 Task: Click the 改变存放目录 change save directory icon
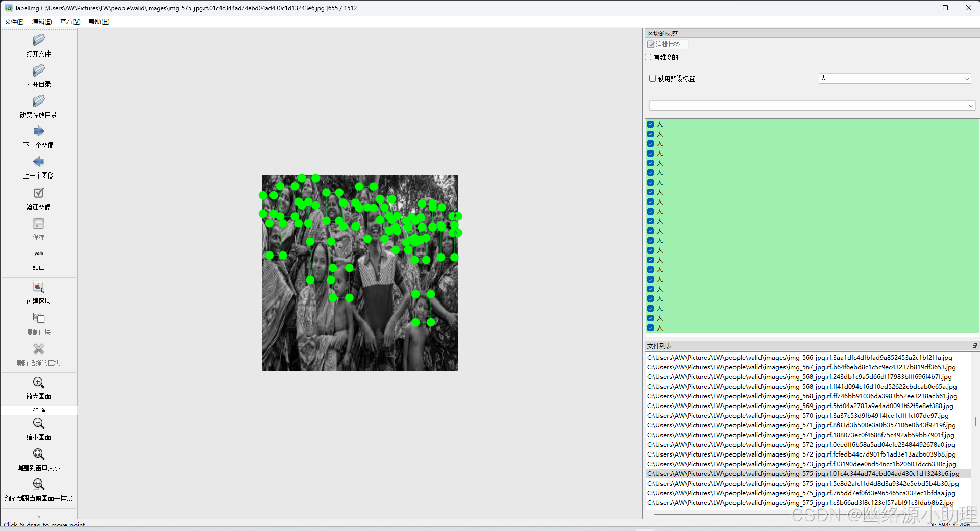point(39,101)
